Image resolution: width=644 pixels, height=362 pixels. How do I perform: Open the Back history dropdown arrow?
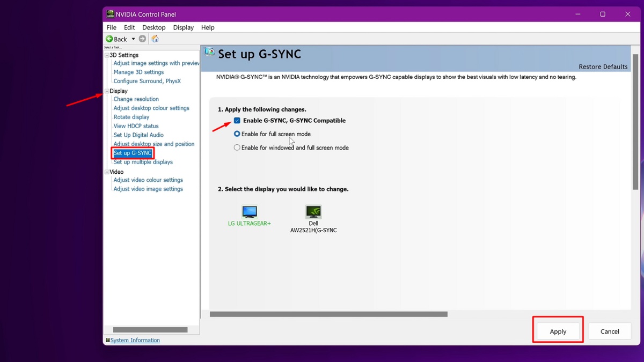[x=133, y=39]
